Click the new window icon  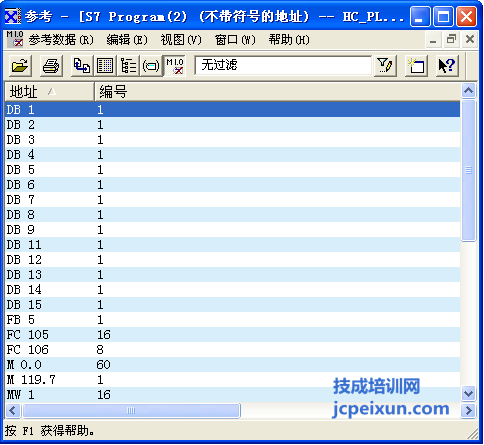(416, 66)
